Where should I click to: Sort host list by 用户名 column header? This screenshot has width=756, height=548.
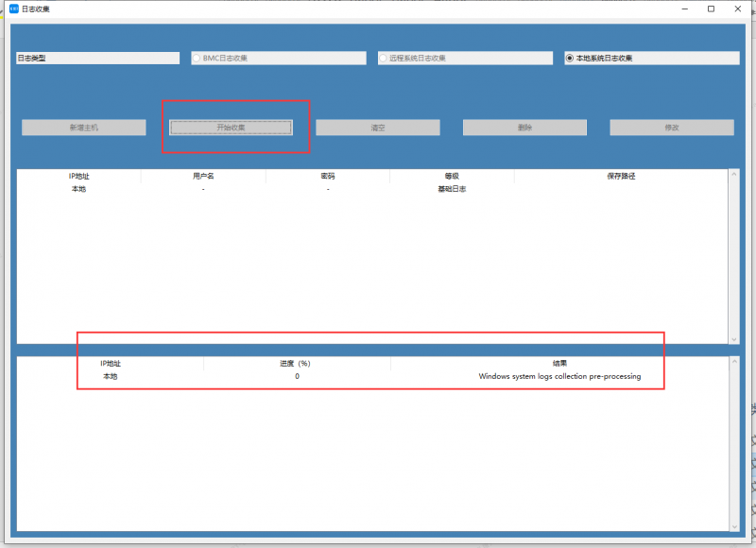tap(203, 177)
